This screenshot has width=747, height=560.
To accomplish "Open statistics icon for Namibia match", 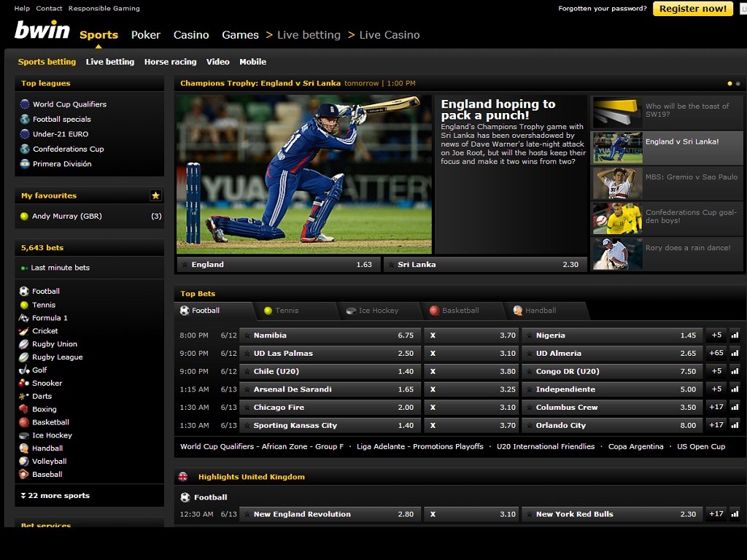I will tap(735, 335).
